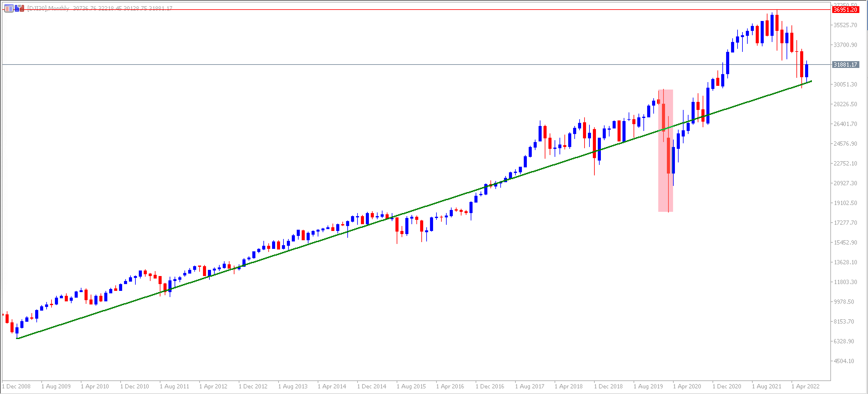This screenshot has width=868, height=394.
Task: Click the 35525.70 price scale value
Action: 845,25
